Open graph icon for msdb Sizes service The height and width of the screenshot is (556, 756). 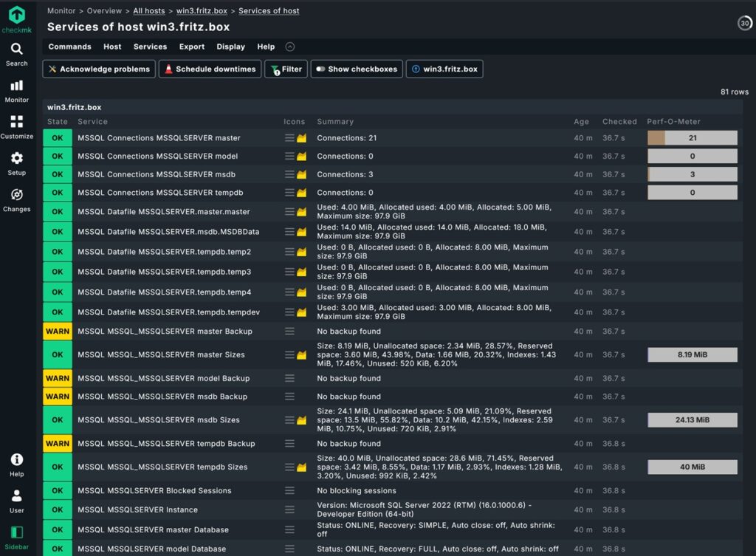click(302, 420)
